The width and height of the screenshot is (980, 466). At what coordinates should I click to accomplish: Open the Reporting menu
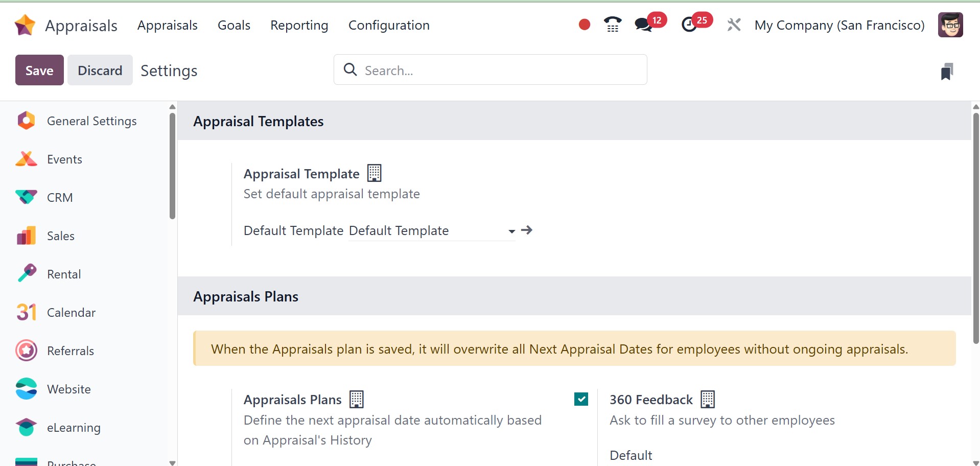point(299,25)
